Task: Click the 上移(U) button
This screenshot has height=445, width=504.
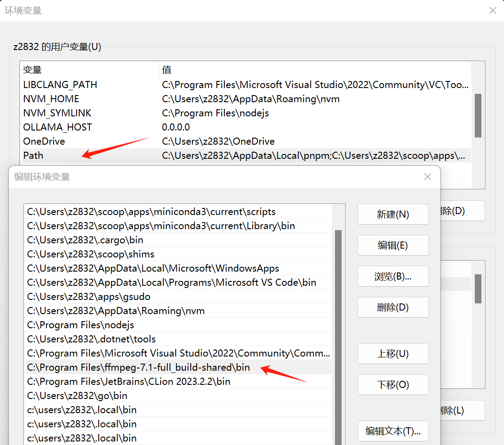Action: coord(392,353)
